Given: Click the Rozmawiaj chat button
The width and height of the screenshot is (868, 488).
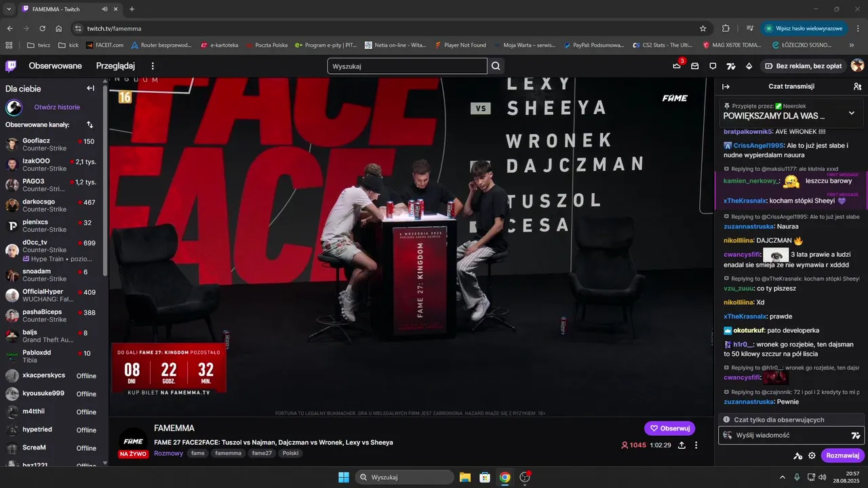Looking at the screenshot, I should point(843,455).
